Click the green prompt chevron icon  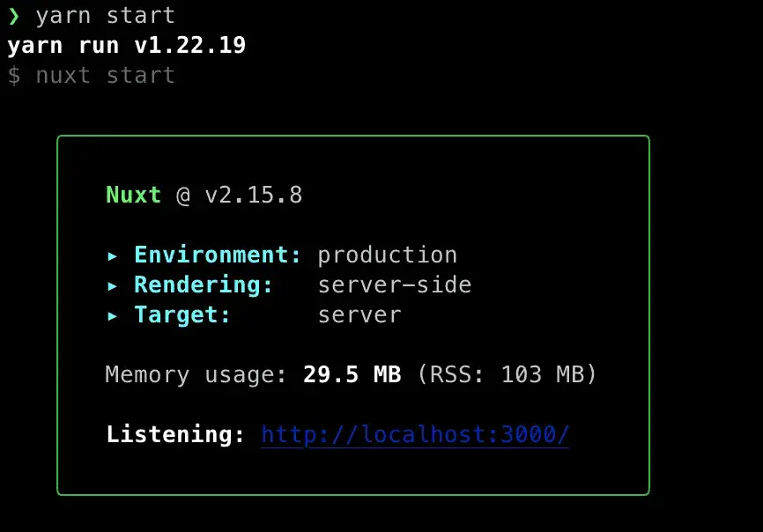[13, 16]
